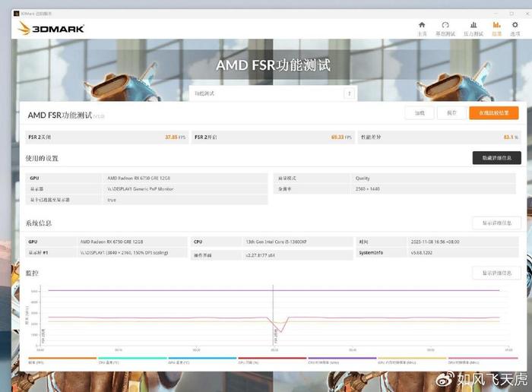The width and height of the screenshot is (532, 392).
Task: Click the FSR 2 off score 37.85 FPS
Action: [x=175, y=138]
